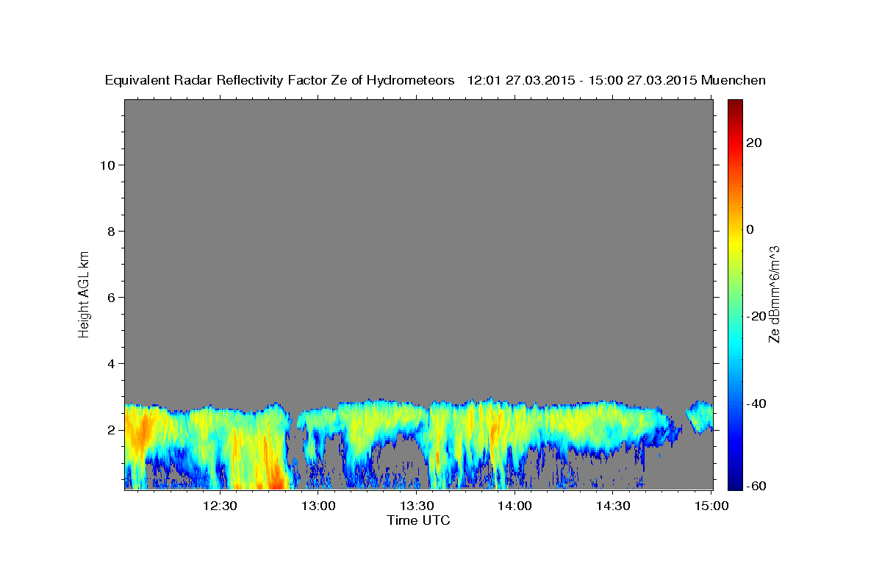The width and height of the screenshot is (882, 588).
Task: Click the '14:00' time tick label
Action: (514, 506)
